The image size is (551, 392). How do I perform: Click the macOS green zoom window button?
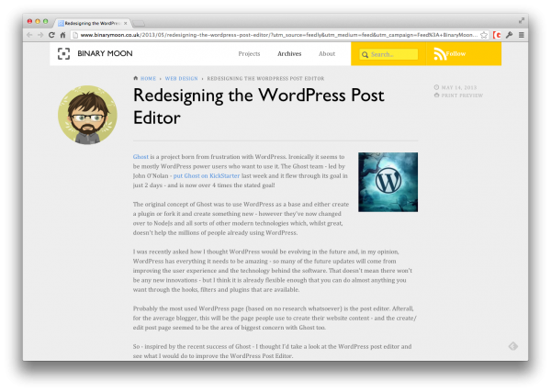click(x=45, y=21)
